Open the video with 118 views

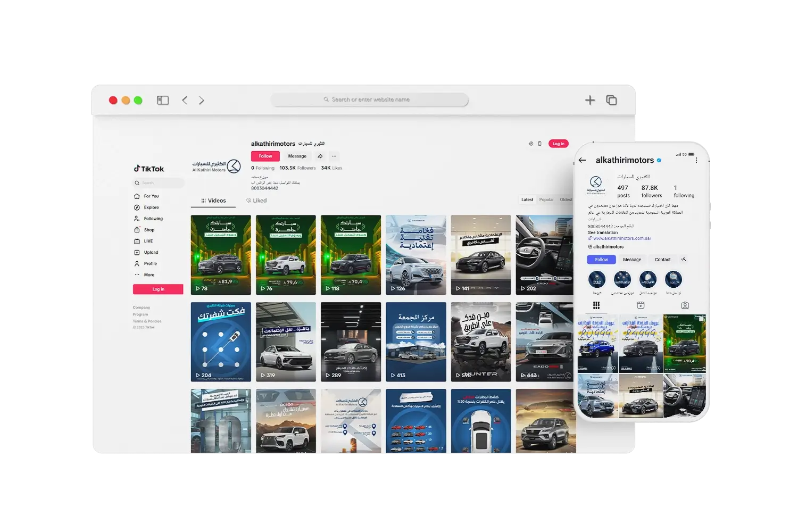click(x=351, y=255)
